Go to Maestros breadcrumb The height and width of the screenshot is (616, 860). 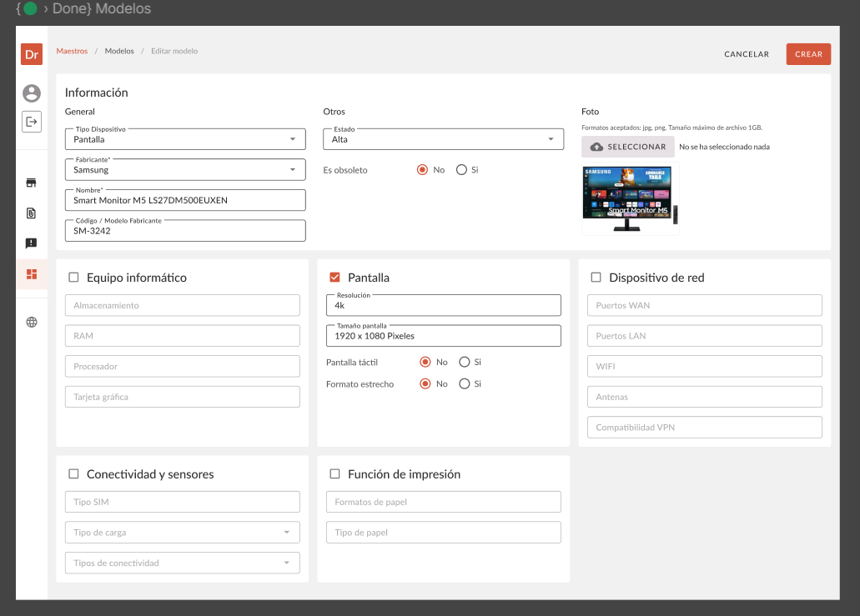72,52
